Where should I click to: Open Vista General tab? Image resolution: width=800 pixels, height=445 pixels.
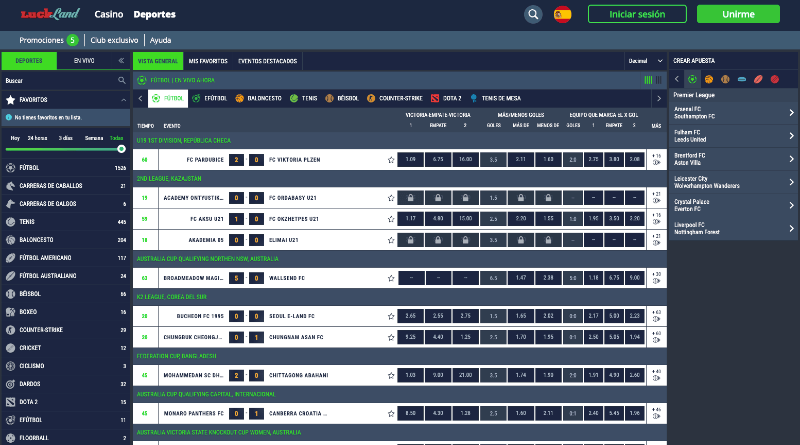point(158,61)
